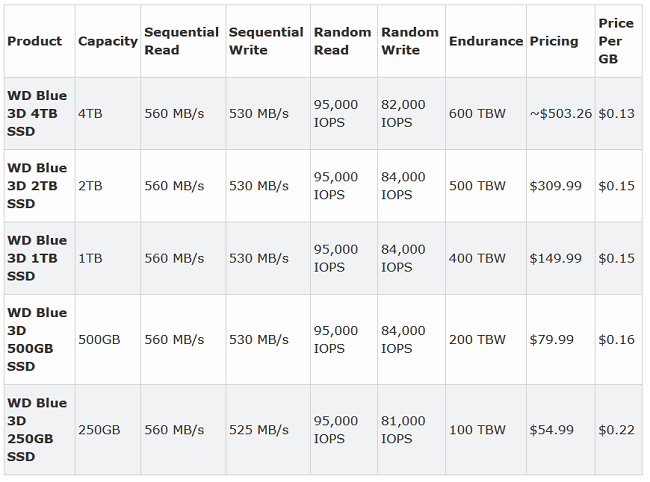Click the 525 MB/s sequential write cell
The height and width of the screenshot is (482, 650).
258,430
